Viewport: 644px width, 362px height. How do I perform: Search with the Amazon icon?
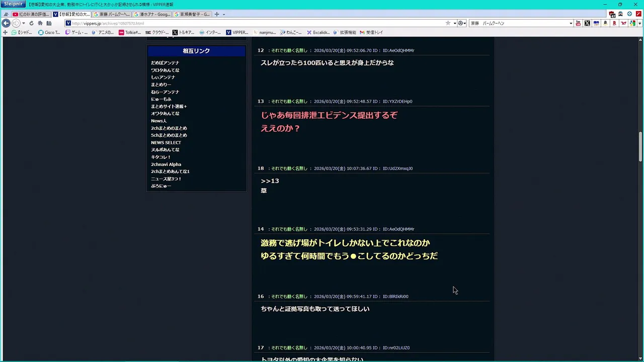tap(605, 23)
